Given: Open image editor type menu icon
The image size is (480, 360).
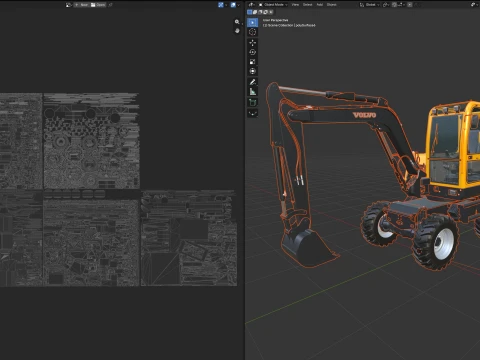Looking at the screenshot, I should coord(69,5).
